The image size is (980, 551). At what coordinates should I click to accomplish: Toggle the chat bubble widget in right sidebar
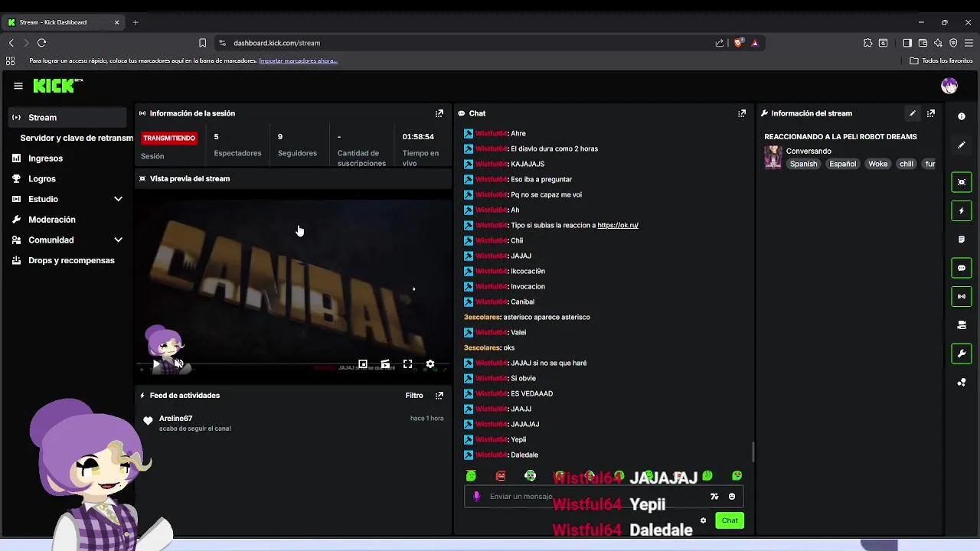point(962,268)
